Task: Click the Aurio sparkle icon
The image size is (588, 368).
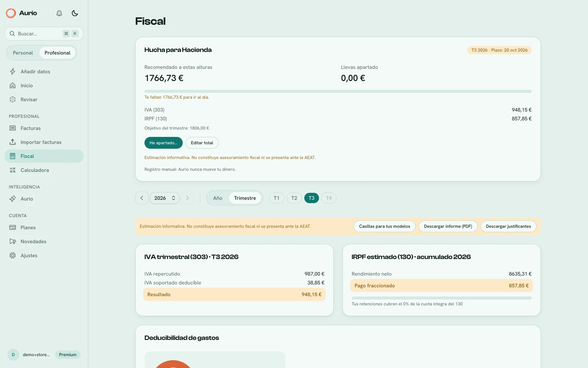Action: [12, 199]
